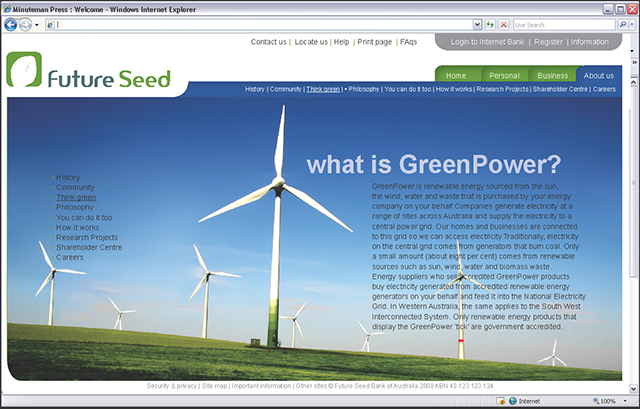
Task: Open Think green in the left side list
Action: (x=76, y=197)
